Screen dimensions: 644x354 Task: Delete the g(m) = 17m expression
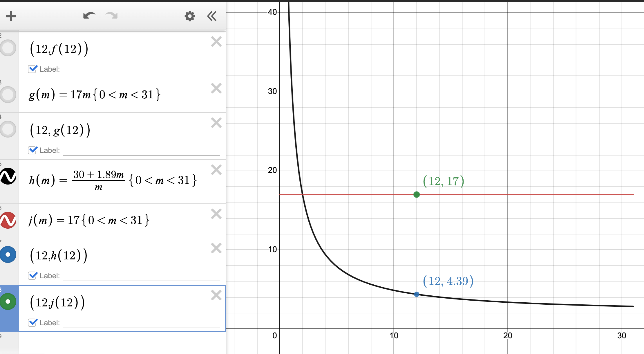tap(216, 88)
